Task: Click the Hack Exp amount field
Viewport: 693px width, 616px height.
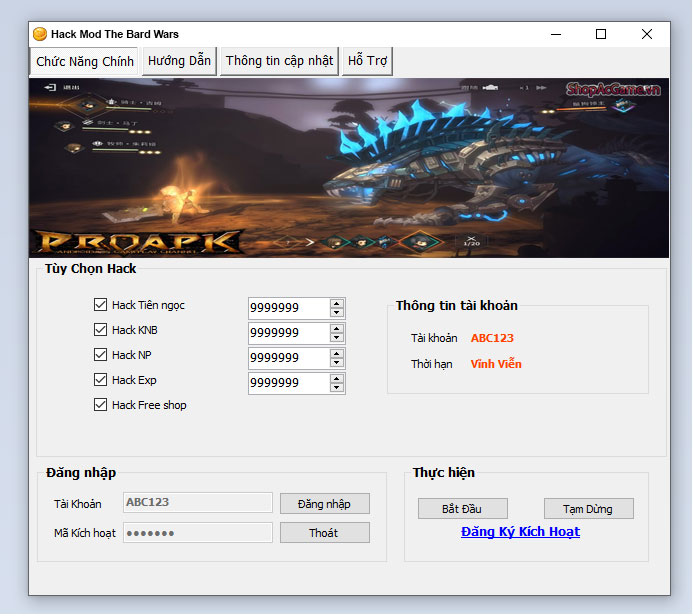Action: tap(289, 383)
